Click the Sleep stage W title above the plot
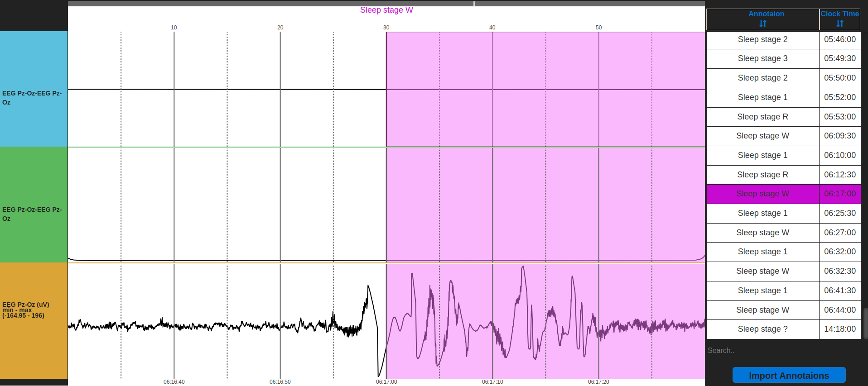Screen dimensions: 868x386 386,10
